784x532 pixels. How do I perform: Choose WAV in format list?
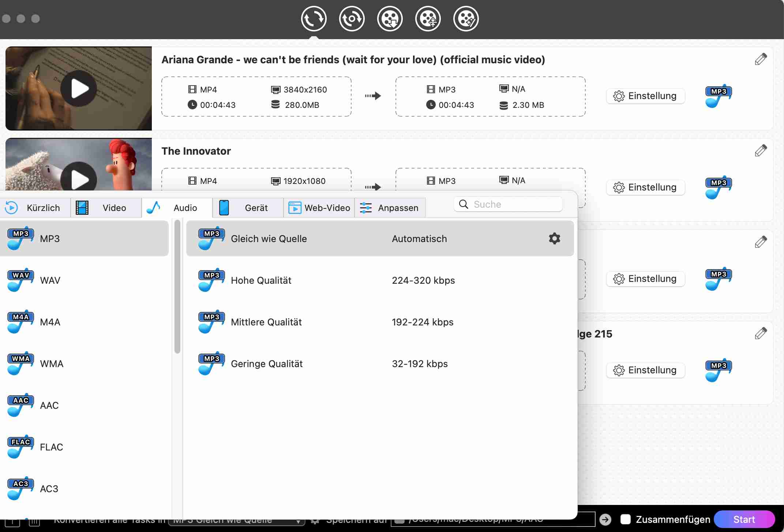pyautogui.click(x=50, y=280)
